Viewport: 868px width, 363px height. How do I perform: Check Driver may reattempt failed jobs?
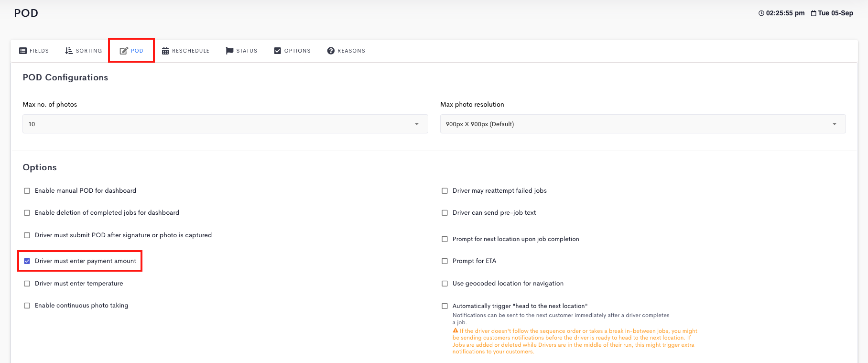445,191
